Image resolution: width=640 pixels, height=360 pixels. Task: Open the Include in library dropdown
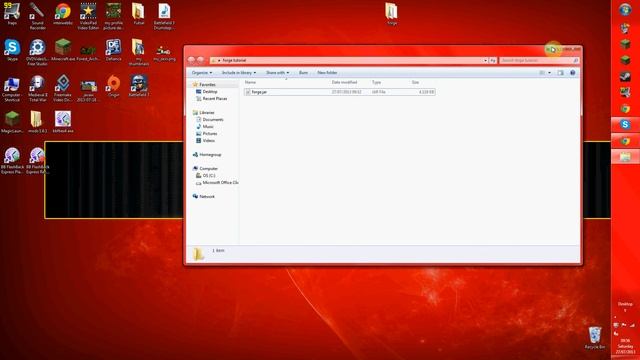point(239,73)
